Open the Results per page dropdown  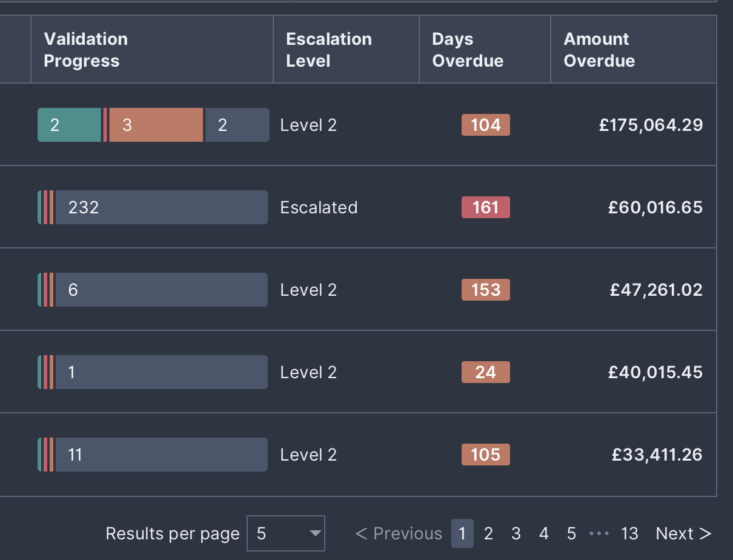[x=286, y=533]
